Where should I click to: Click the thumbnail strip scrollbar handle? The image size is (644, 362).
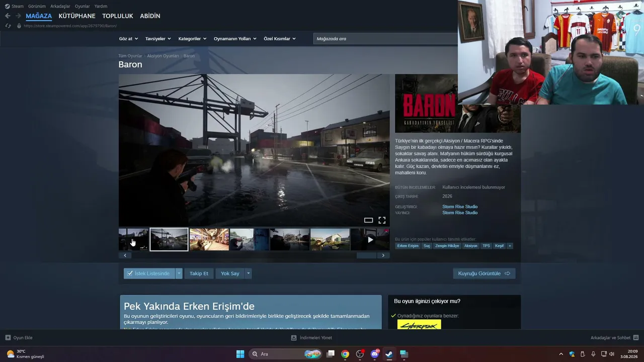pyautogui.click(x=366, y=255)
